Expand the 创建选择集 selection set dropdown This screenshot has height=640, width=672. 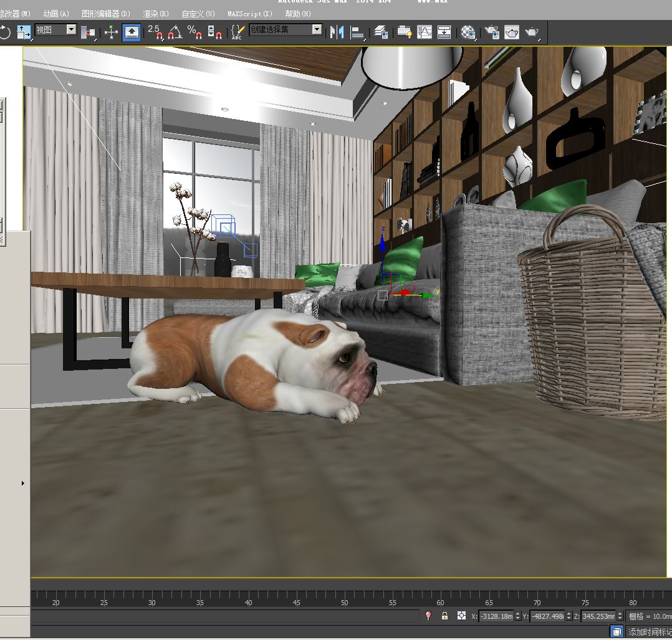pyautogui.click(x=317, y=30)
